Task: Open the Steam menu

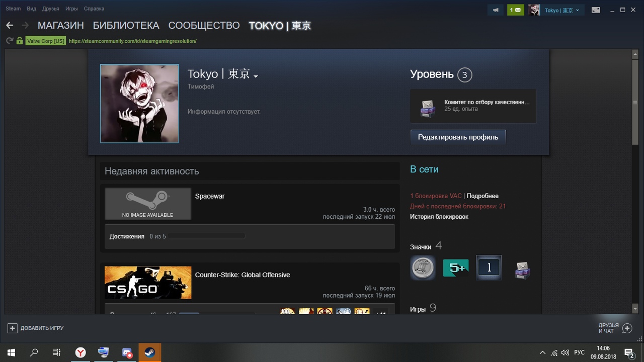Action: pos(14,9)
